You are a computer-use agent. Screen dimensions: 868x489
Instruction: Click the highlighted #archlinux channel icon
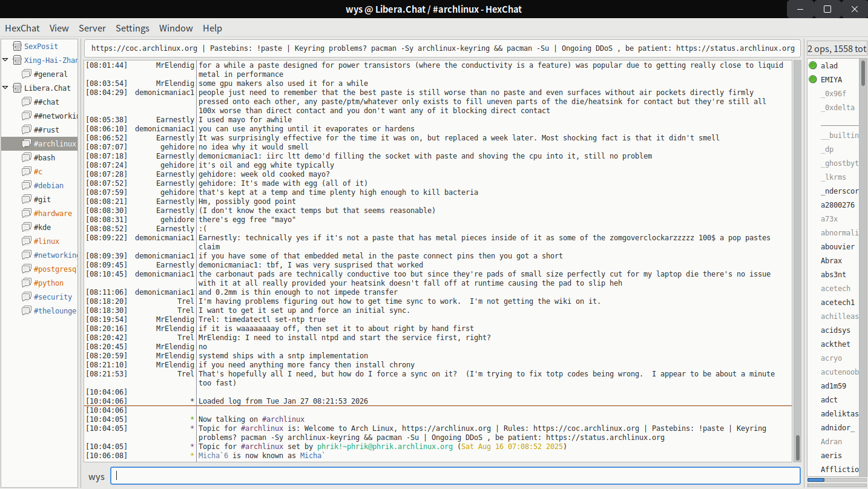pos(27,143)
